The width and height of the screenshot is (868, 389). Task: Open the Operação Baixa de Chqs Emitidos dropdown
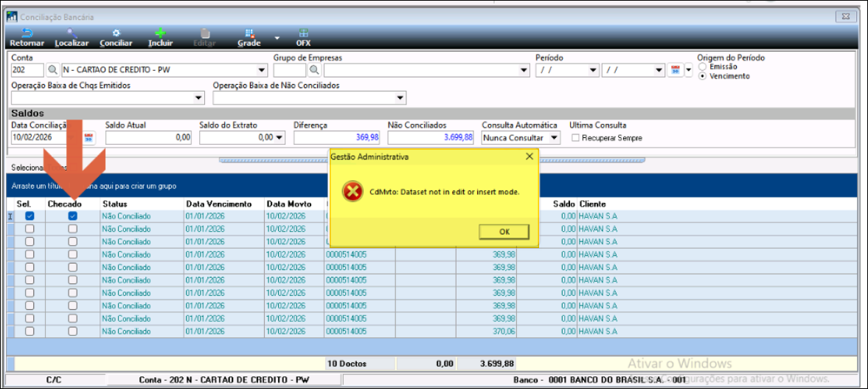[x=198, y=97]
